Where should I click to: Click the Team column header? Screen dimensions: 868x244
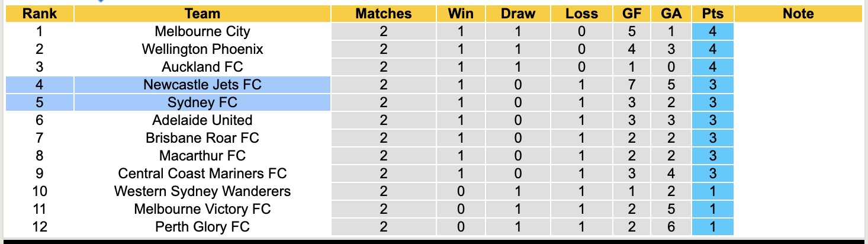pos(202,14)
